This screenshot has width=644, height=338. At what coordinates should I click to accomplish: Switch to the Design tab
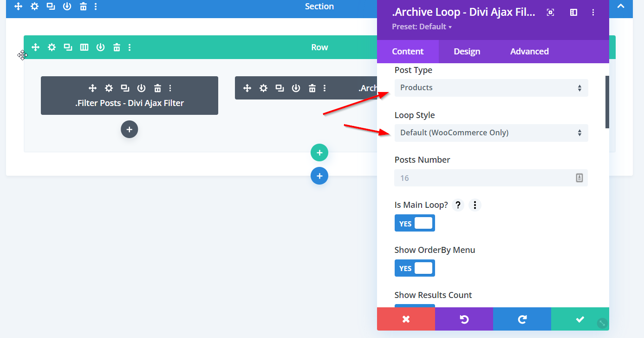(467, 52)
